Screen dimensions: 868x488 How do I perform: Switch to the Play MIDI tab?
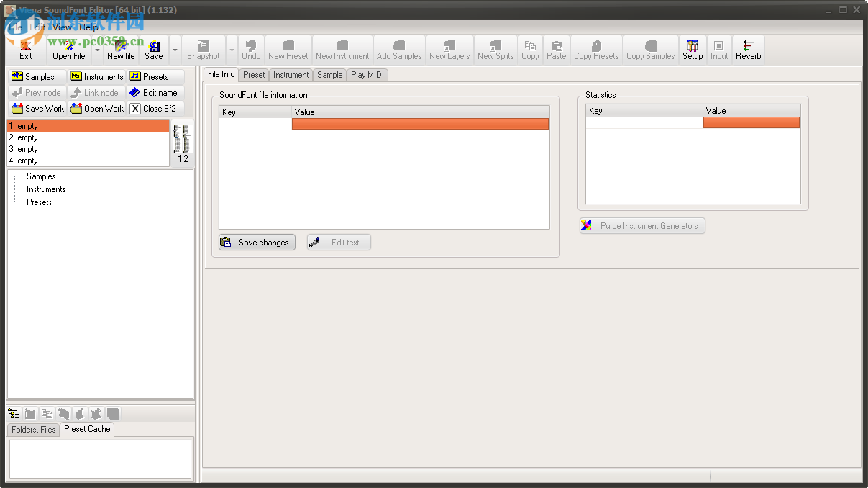pos(367,75)
